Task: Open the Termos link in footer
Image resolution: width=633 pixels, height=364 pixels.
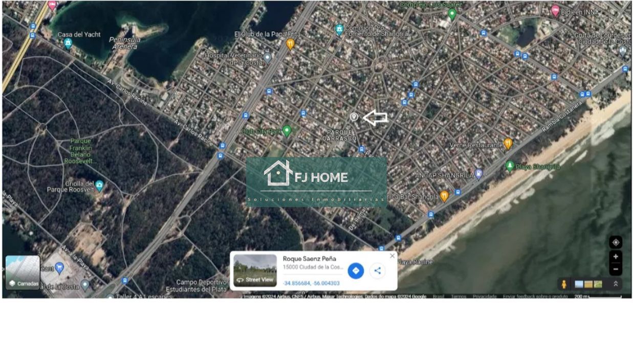Action: (458, 297)
